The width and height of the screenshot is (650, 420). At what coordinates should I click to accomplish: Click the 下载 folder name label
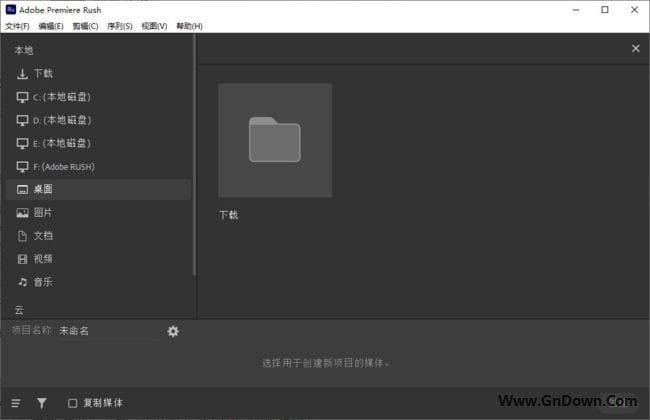click(229, 215)
